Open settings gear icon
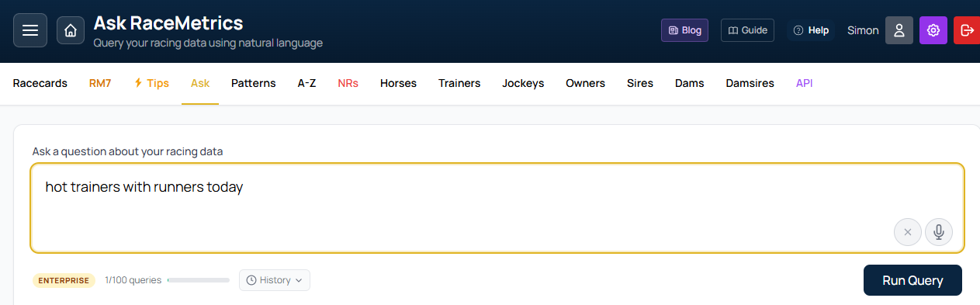Viewport: 980px width, 305px height. (933, 30)
